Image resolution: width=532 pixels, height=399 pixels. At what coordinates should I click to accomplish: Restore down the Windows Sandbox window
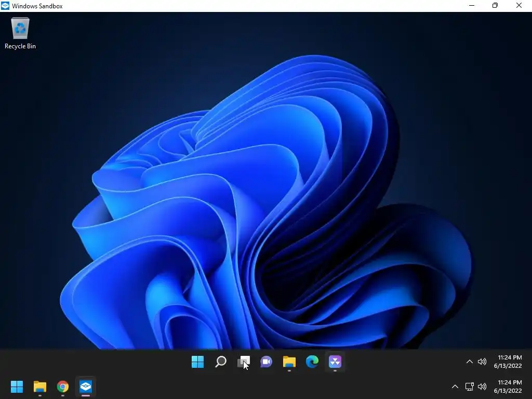[x=495, y=6]
